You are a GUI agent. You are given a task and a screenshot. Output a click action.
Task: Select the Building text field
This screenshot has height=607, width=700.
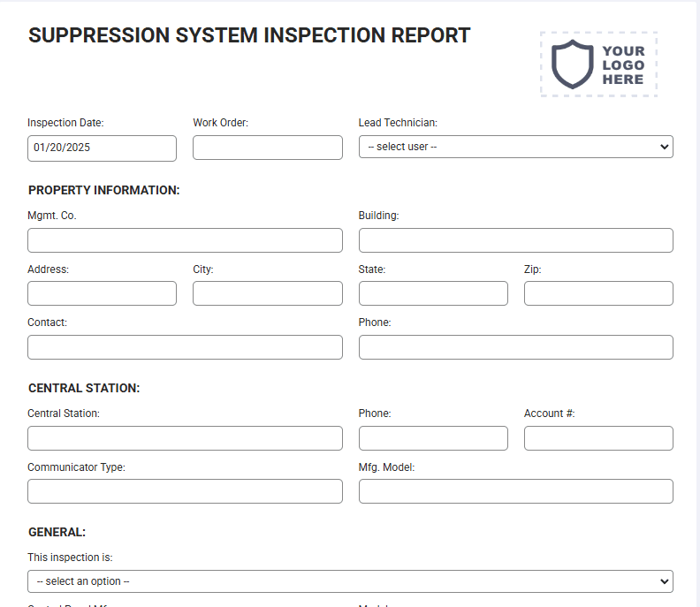point(515,240)
